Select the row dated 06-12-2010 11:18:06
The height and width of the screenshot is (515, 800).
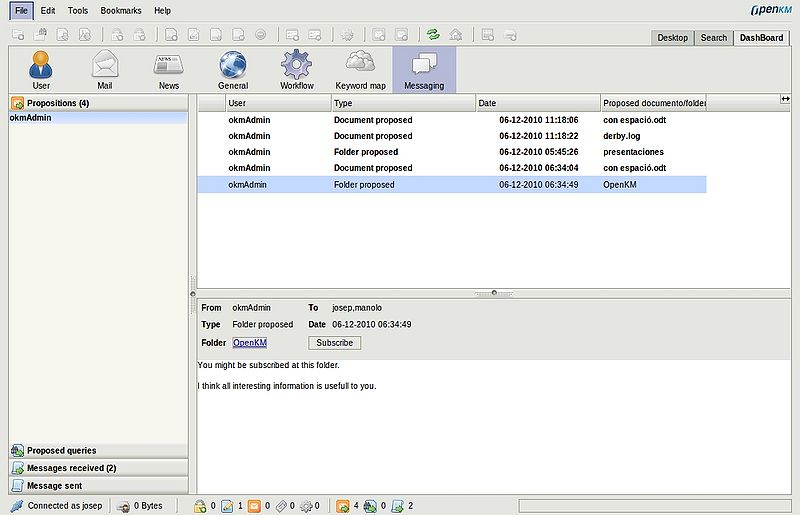(452, 120)
